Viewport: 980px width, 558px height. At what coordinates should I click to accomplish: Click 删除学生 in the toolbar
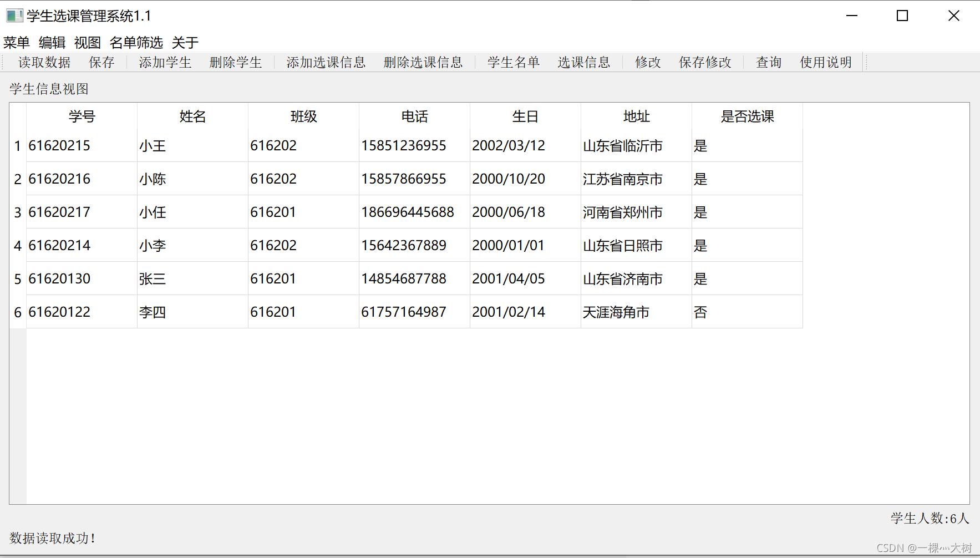tap(235, 62)
